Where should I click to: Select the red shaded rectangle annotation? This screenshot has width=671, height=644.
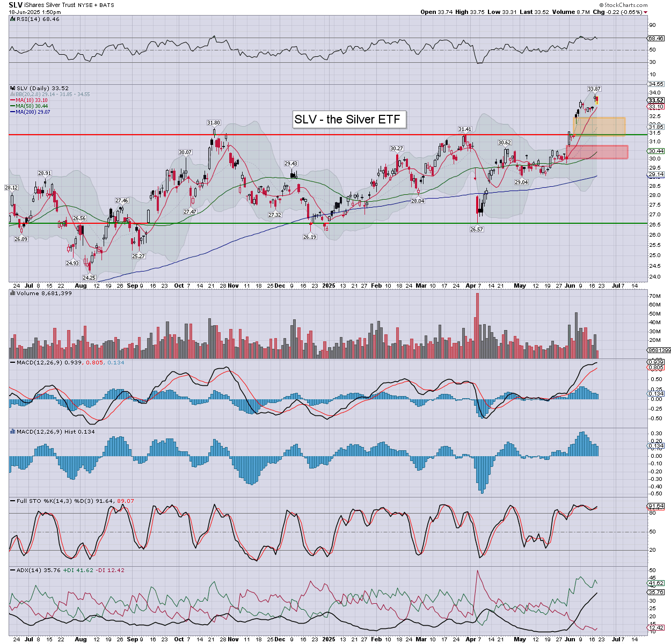597,152
